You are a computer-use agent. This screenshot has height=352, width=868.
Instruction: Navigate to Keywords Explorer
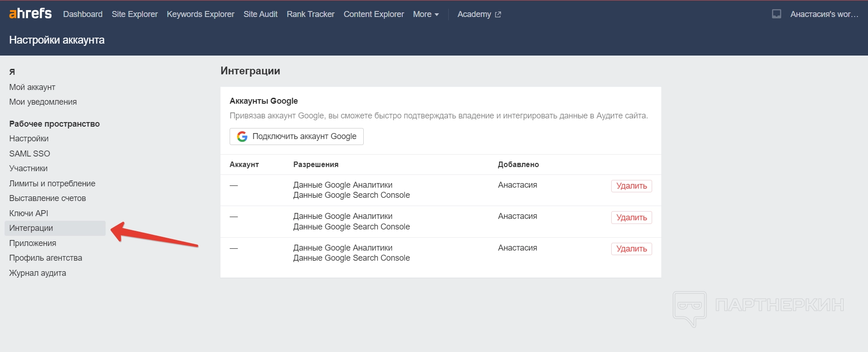200,14
